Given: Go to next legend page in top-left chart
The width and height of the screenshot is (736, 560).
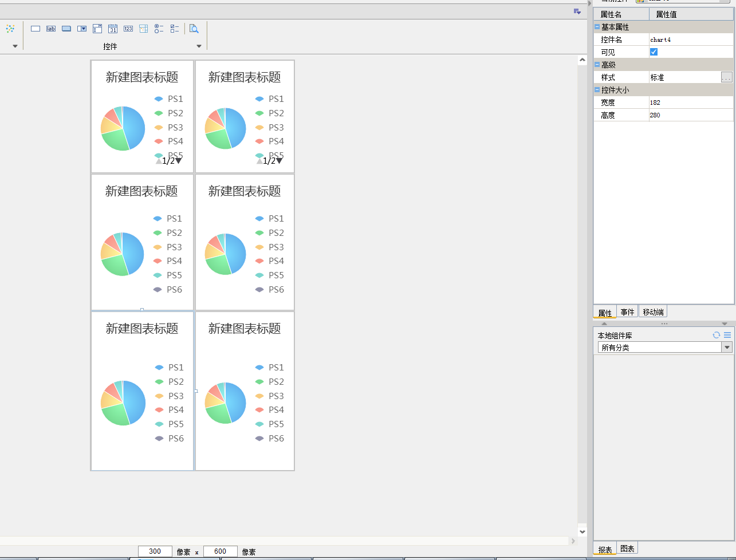Looking at the screenshot, I should pyautogui.click(x=179, y=161).
